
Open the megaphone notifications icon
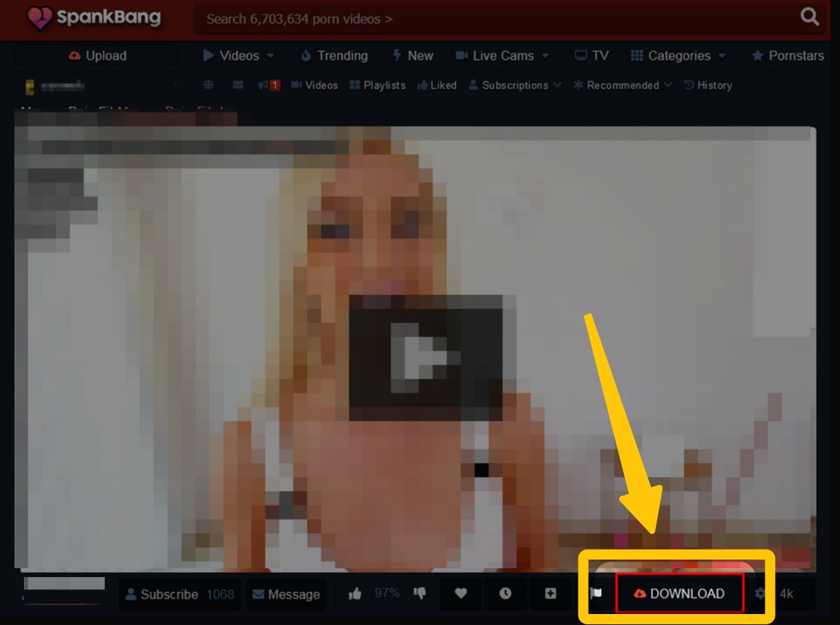tap(268, 86)
